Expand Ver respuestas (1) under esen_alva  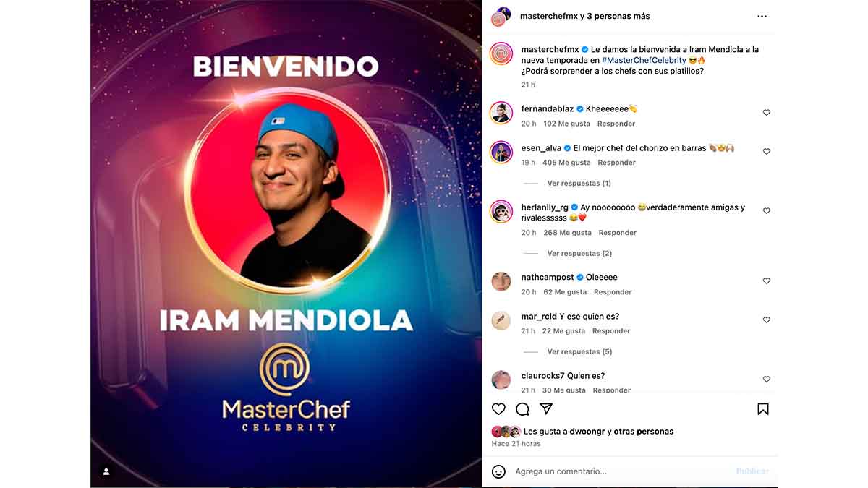(x=579, y=184)
